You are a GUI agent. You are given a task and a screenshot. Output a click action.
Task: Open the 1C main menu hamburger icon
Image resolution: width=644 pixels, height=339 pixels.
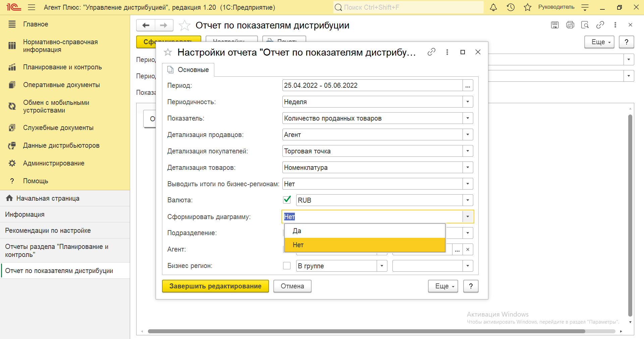[32, 7]
